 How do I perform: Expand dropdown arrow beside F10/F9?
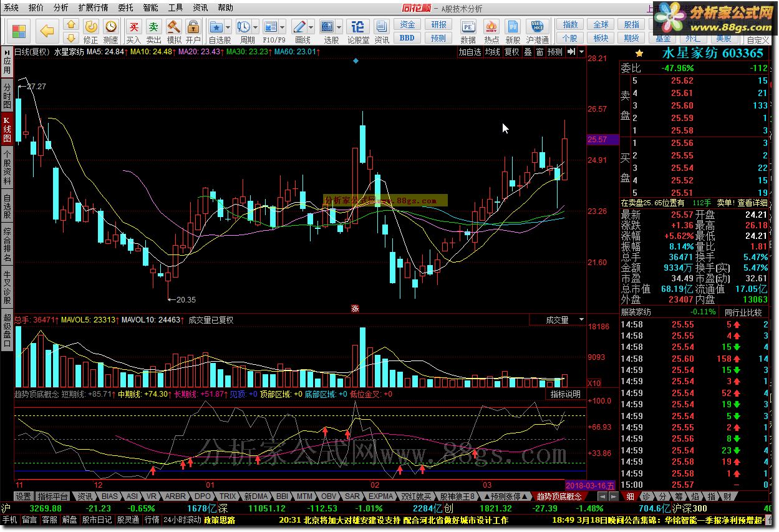283,27
